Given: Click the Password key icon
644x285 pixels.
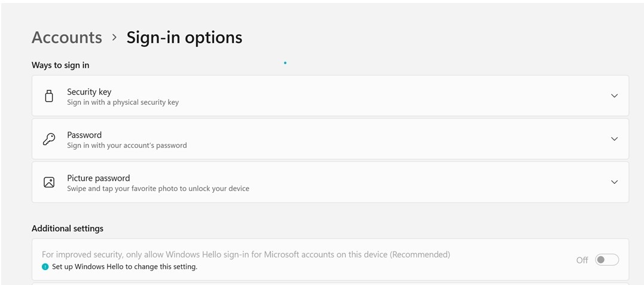Looking at the screenshot, I should 49,139.
